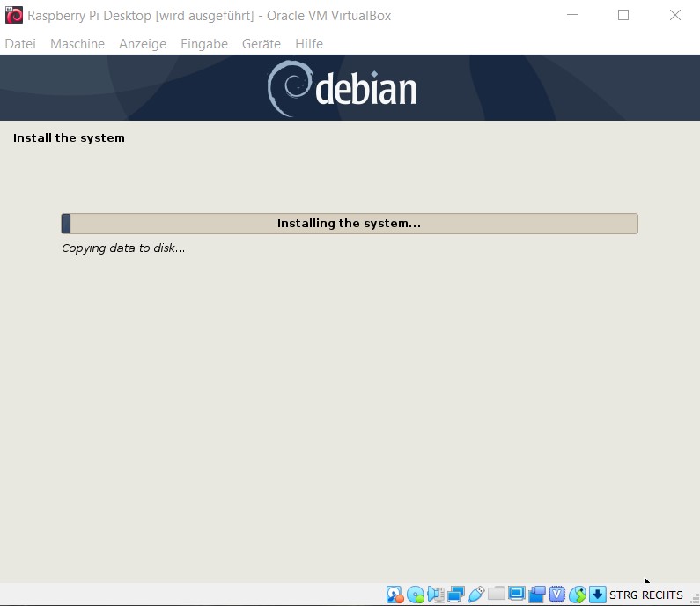The height and width of the screenshot is (606, 700).
Task: Open the Eingabe menu
Action: tap(204, 44)
